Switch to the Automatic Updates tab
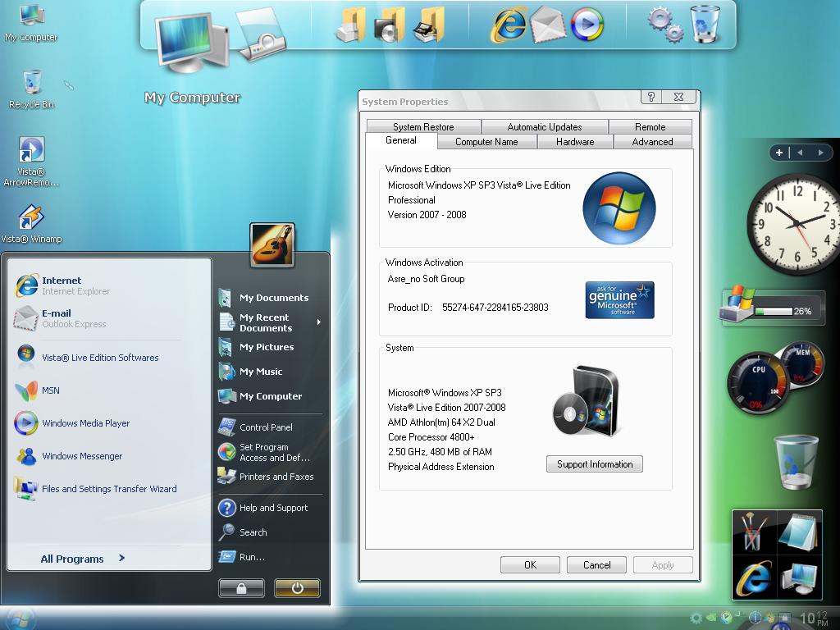 [545, 127]
